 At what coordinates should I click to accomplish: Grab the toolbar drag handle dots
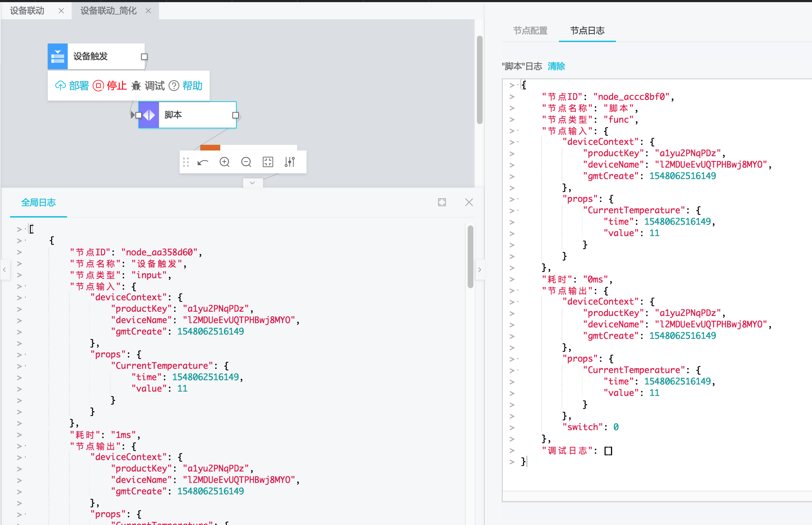pos(186,162)
